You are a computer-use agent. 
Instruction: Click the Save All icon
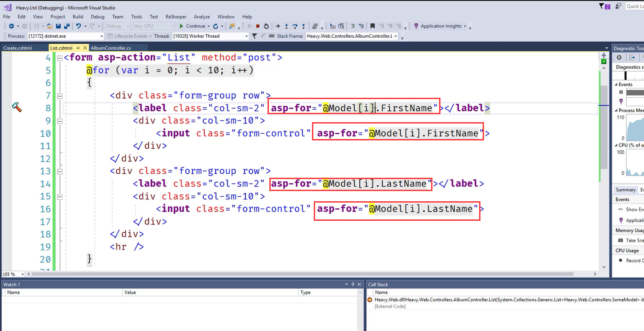click(67, 26)
